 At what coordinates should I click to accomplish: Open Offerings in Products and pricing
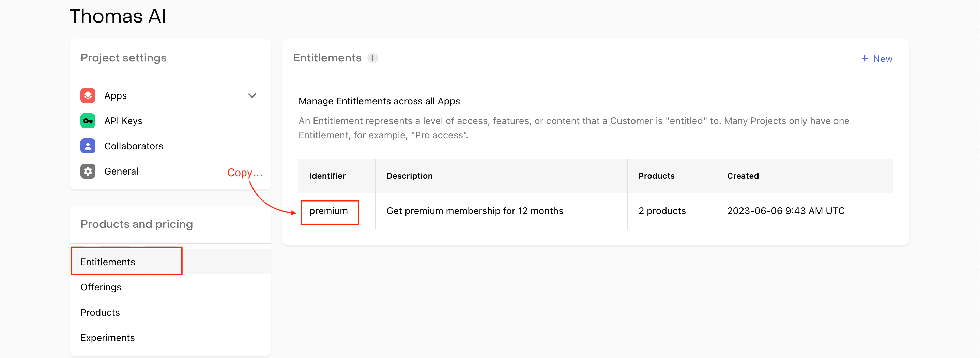[101, 287]
